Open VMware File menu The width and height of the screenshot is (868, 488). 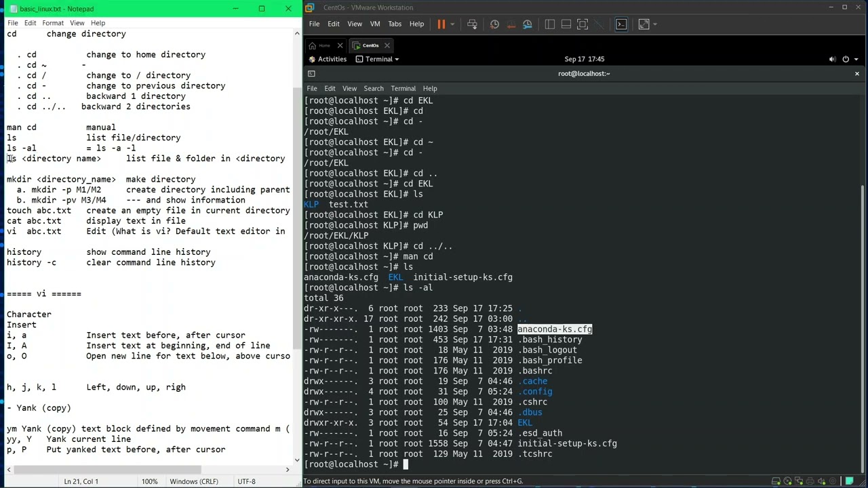(314, 24)
